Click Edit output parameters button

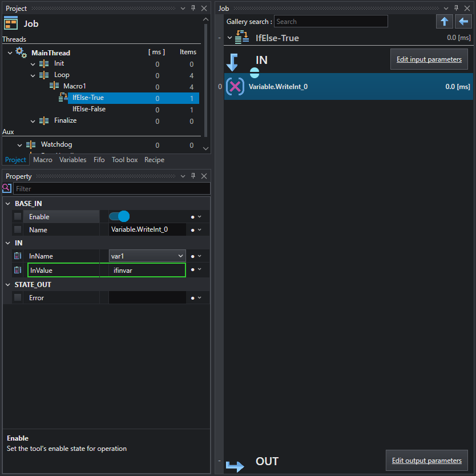point(426,460)
